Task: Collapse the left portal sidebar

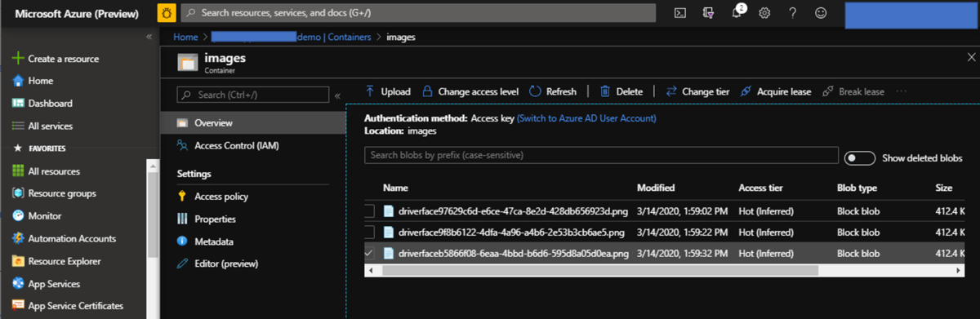Action: [149, 37]
